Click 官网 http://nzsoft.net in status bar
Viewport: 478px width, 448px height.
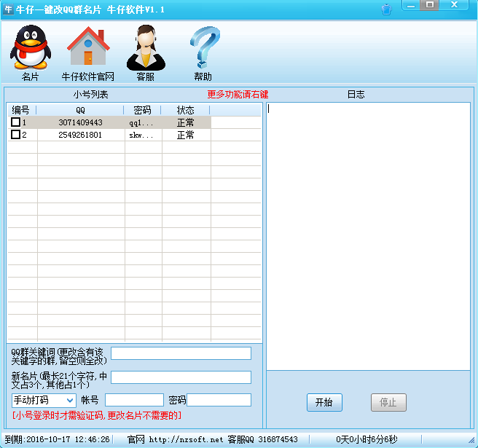175,439
